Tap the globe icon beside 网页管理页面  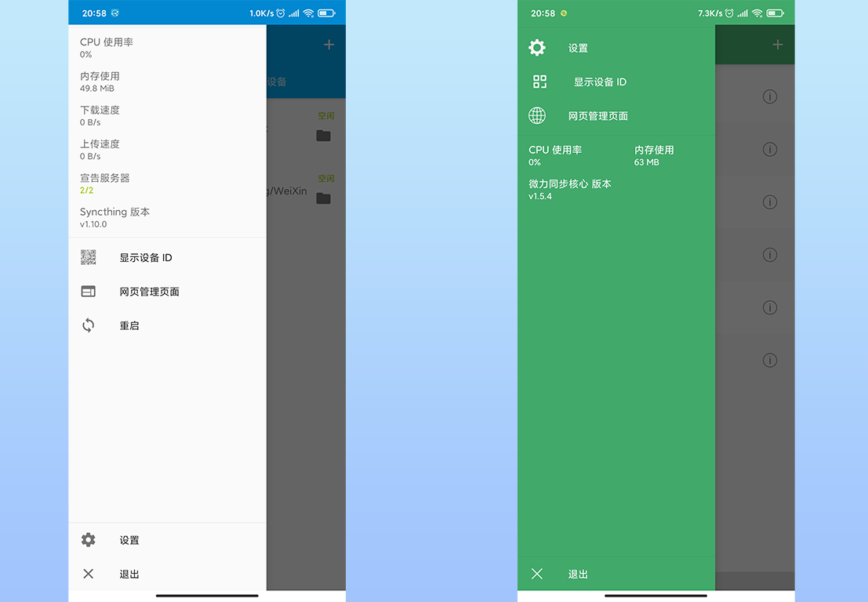pos(536,114)
